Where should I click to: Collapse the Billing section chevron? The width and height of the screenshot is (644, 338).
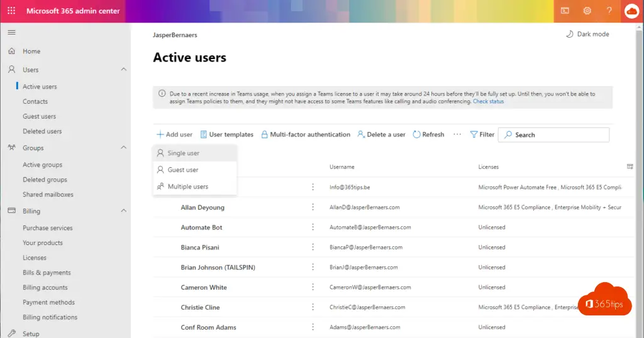tap(124, 210)
